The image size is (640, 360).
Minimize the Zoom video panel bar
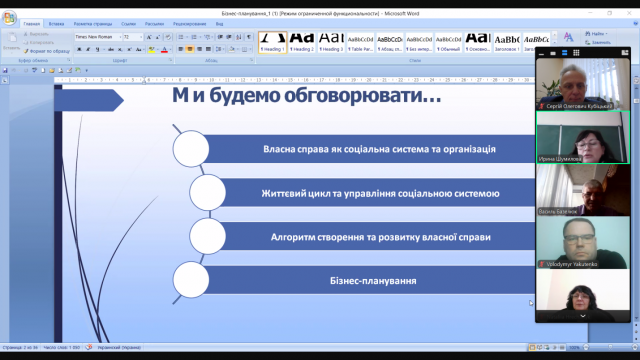click(x=541, y=53)
